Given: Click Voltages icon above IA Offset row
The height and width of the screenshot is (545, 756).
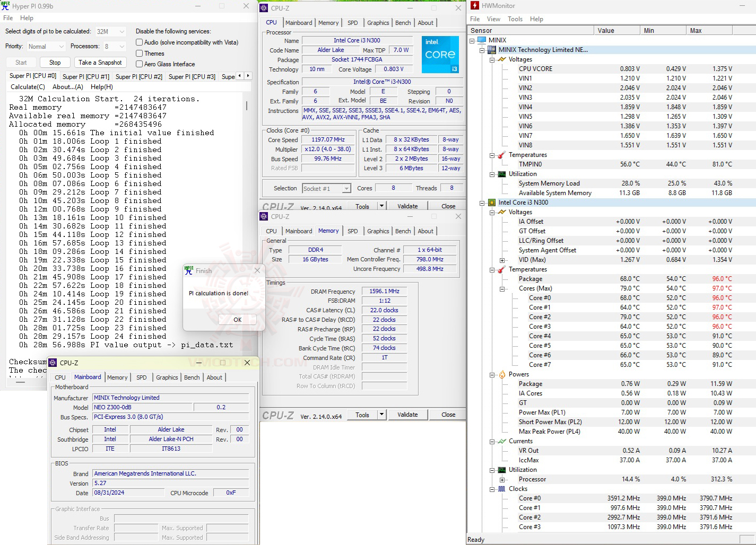Looking at the screenshot, I should (502, 212).
